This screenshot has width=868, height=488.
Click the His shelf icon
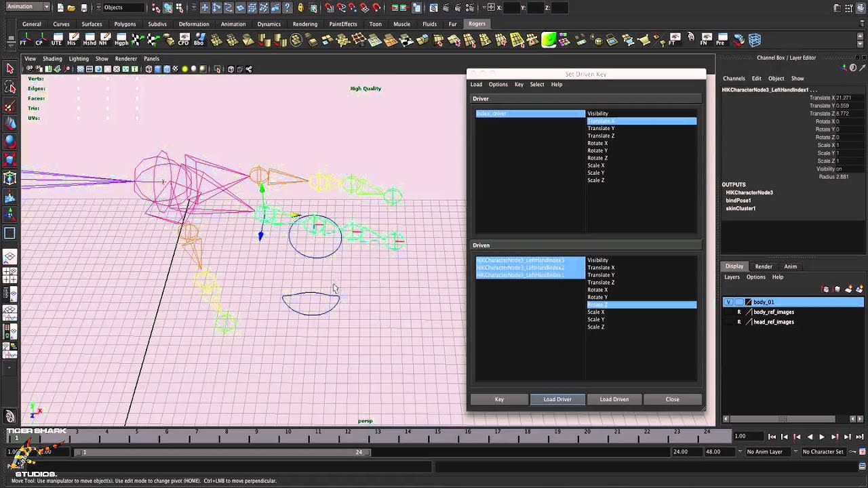pyautogui.click(x=73, y=40)
